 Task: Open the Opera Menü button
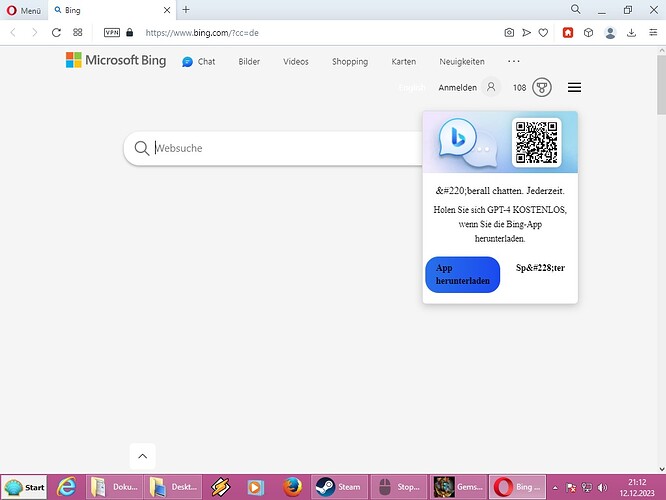coord(24,10)
